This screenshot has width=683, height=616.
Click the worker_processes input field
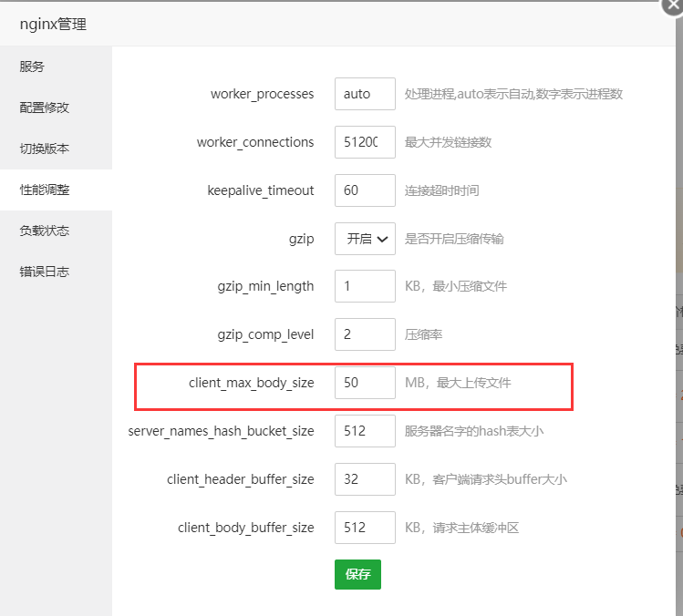365,94
